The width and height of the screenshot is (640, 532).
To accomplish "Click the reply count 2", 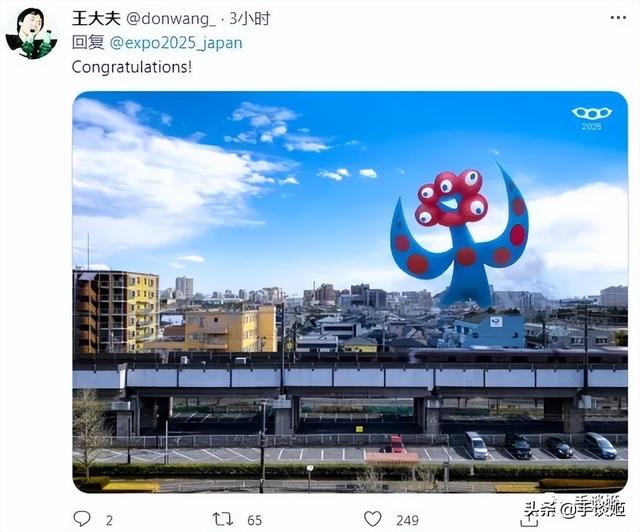I will 109,520.
